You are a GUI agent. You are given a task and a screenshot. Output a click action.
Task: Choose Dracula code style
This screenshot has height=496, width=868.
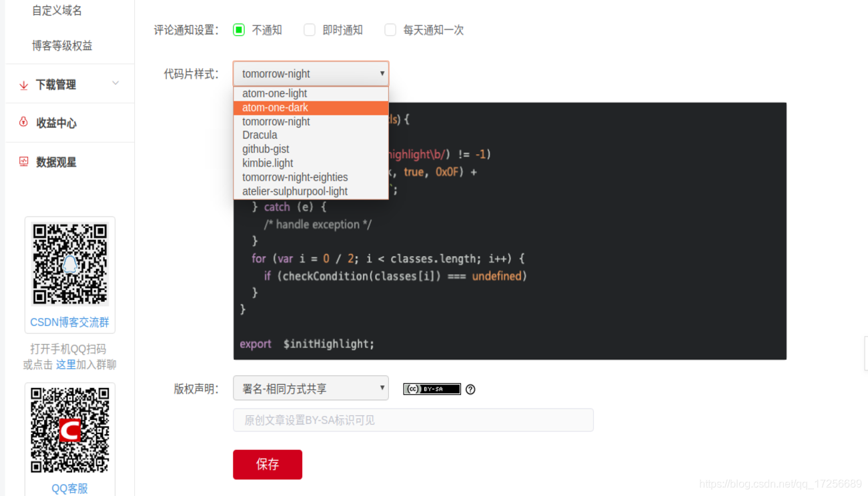pos(311,135)
